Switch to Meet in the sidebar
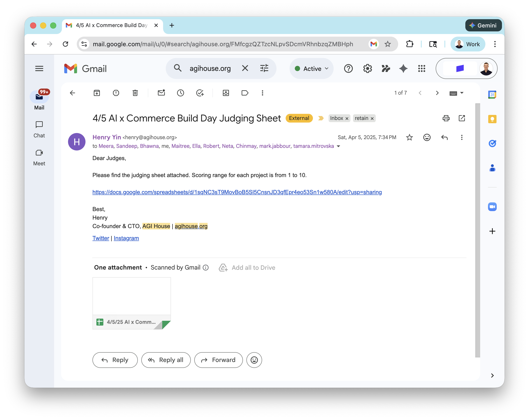The width and height of the screenshot is (529, 420). (x=39, y=157)
